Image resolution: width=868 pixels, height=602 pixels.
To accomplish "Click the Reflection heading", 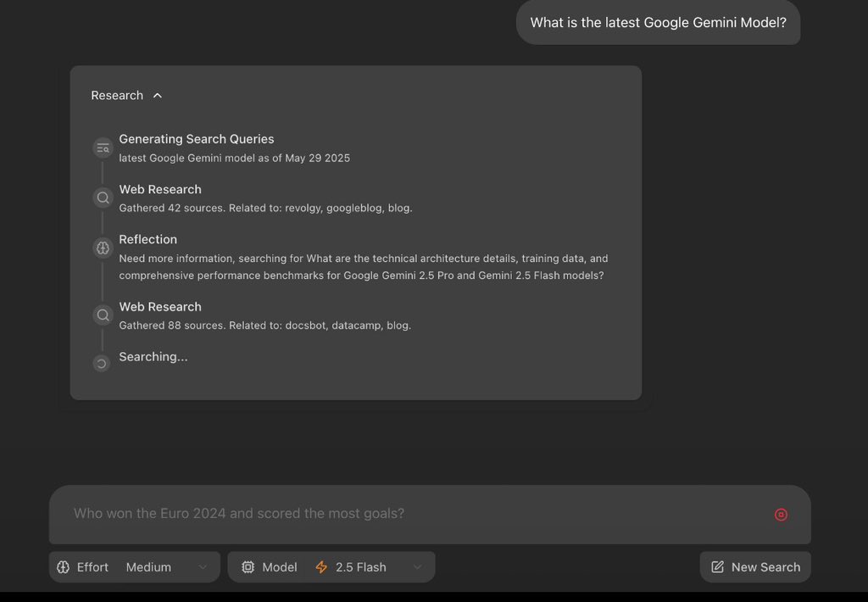I will [x=147, y=239].
